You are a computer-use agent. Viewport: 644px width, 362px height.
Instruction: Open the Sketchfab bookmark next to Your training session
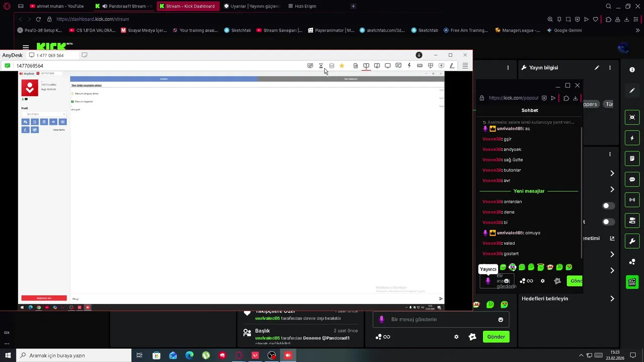coord(237,30)
